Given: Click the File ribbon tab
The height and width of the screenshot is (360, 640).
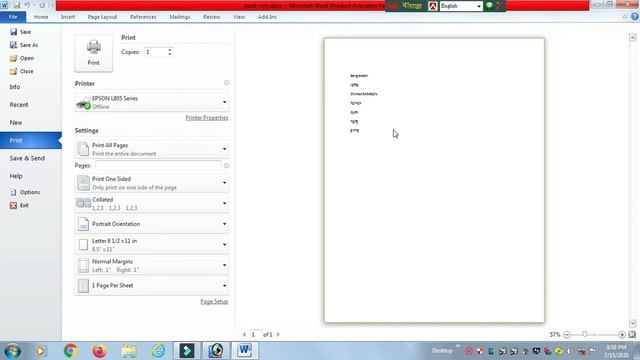Looking at the screenshot, I should [13, 17].
